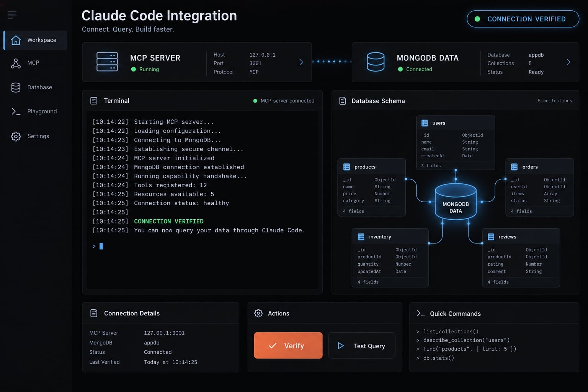The width and height of the screenshot is (588, 392).
Task: Click the users collection table icon
Action: click(425, 123)
